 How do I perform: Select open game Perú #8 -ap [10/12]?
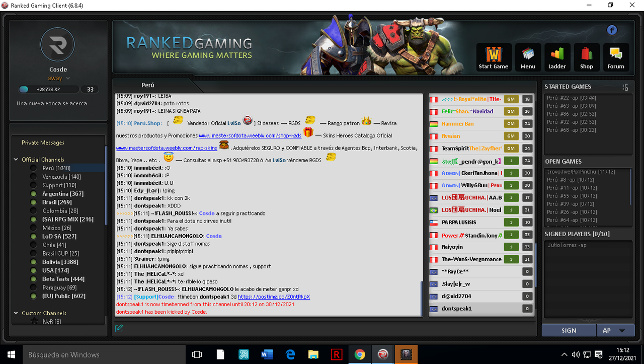tap(572, 180)
